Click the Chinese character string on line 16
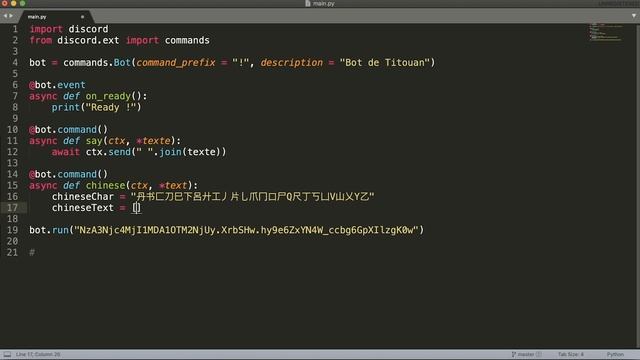 pos(252,196)
